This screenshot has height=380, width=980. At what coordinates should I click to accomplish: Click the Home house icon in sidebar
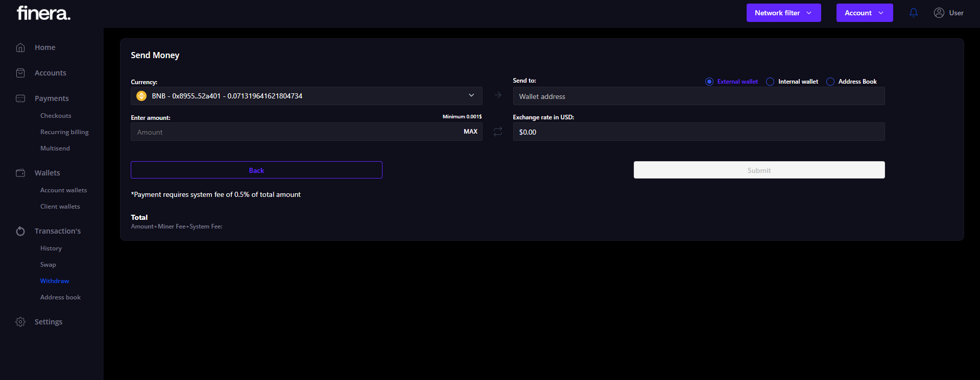[20, 47]
